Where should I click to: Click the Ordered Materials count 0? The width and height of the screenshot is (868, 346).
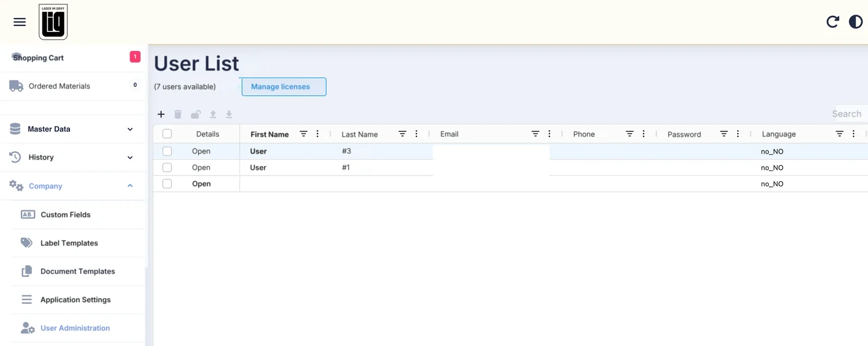coord(135,85)
